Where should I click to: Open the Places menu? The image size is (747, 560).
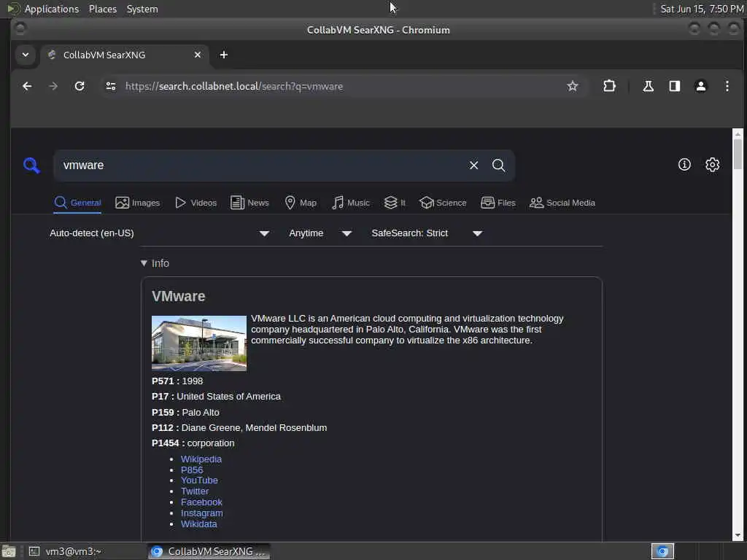[102, 9]
